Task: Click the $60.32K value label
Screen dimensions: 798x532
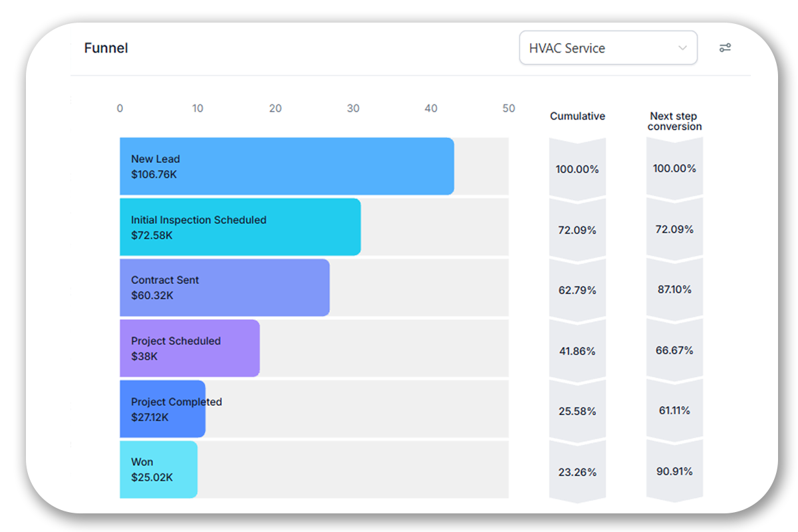Action: pyautogui.click(x=152, y=295)
